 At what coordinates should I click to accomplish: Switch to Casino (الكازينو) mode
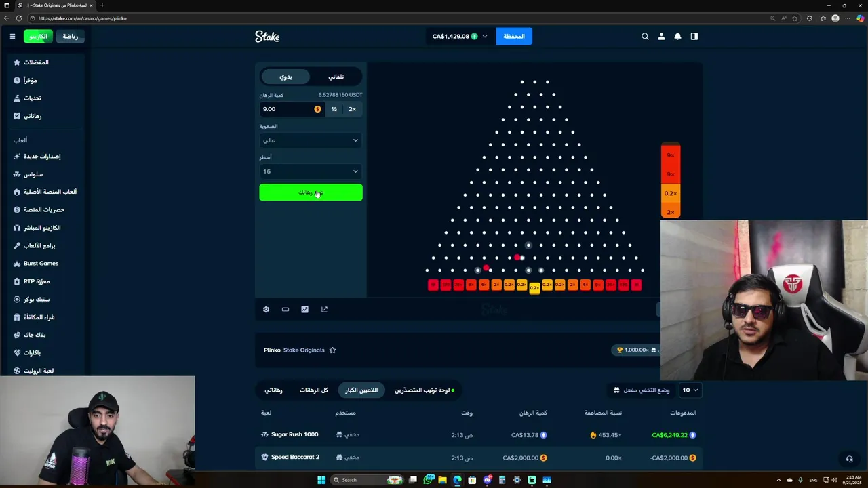click(38, 37)
